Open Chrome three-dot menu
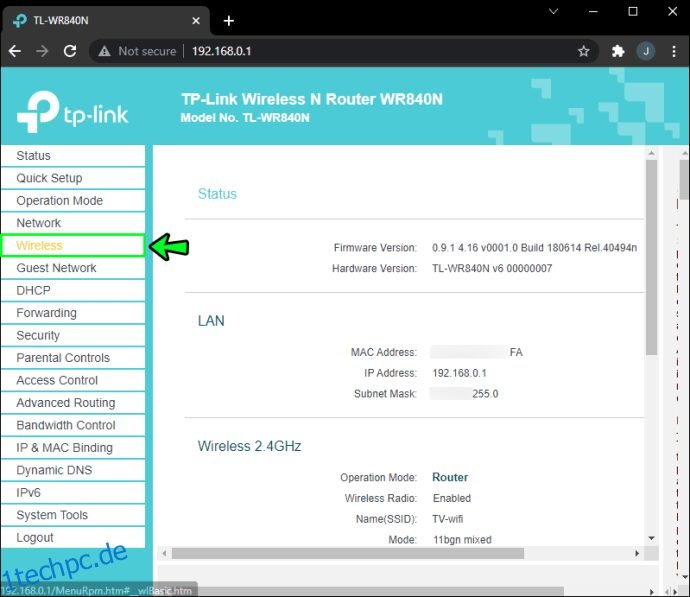Screen dimensions: 690x597 click(674, 51)
